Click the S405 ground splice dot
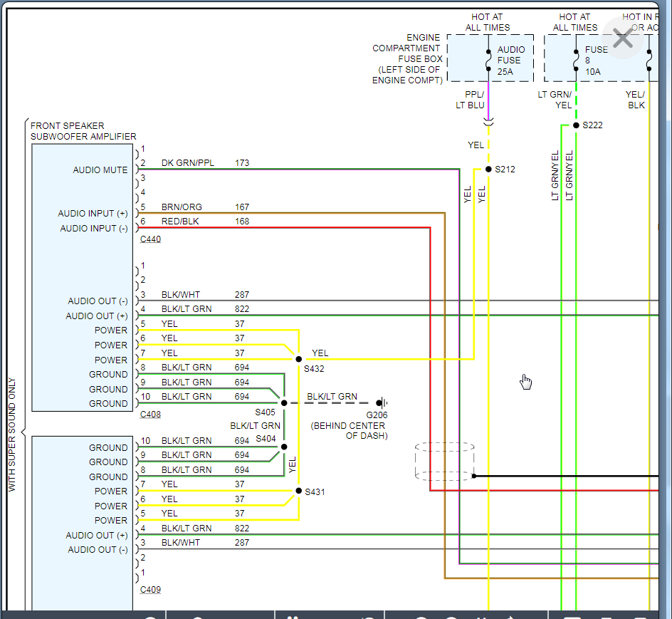672x619 pixels. (284, 403)
